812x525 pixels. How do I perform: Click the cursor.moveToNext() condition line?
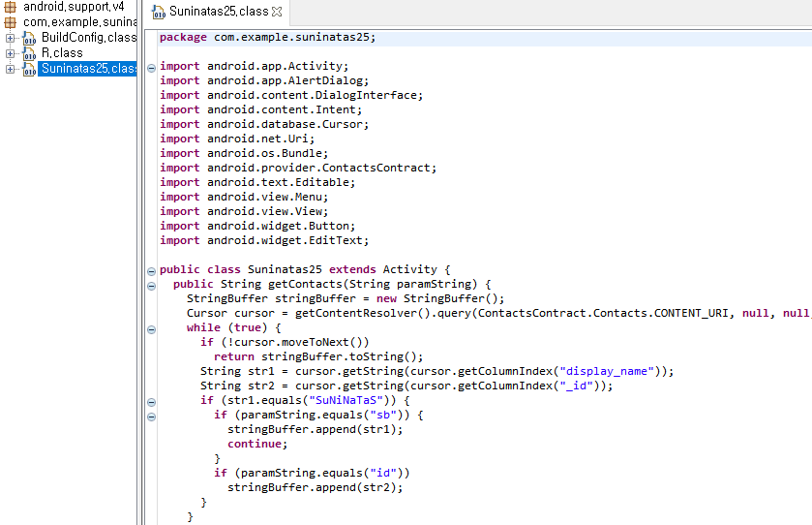pos(285,342)
